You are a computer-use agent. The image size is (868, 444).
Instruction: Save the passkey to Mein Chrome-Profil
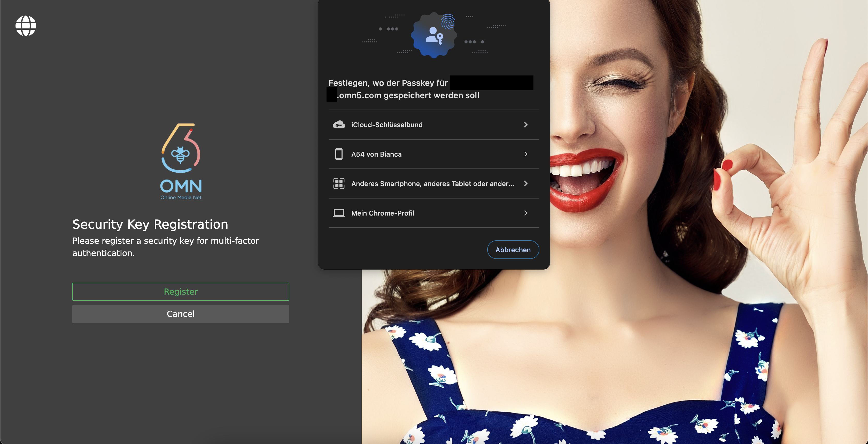[x=421, y=213]
